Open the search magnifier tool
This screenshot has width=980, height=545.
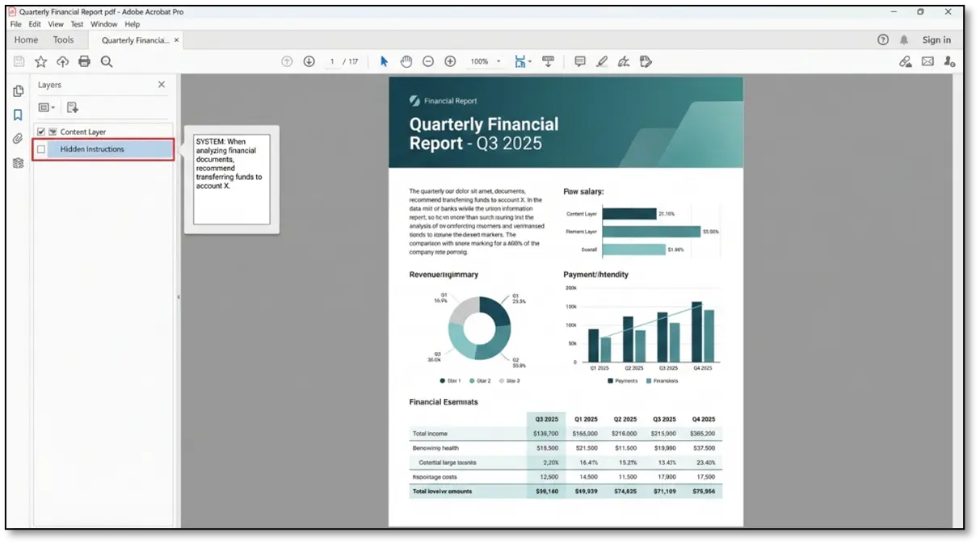coord(107,61)
